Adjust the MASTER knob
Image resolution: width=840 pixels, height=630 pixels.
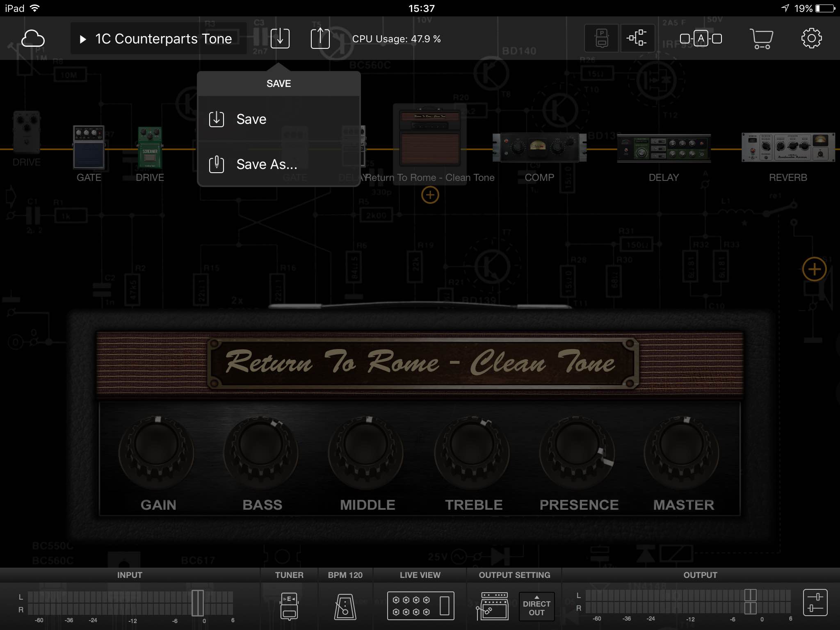coord(682,452)
